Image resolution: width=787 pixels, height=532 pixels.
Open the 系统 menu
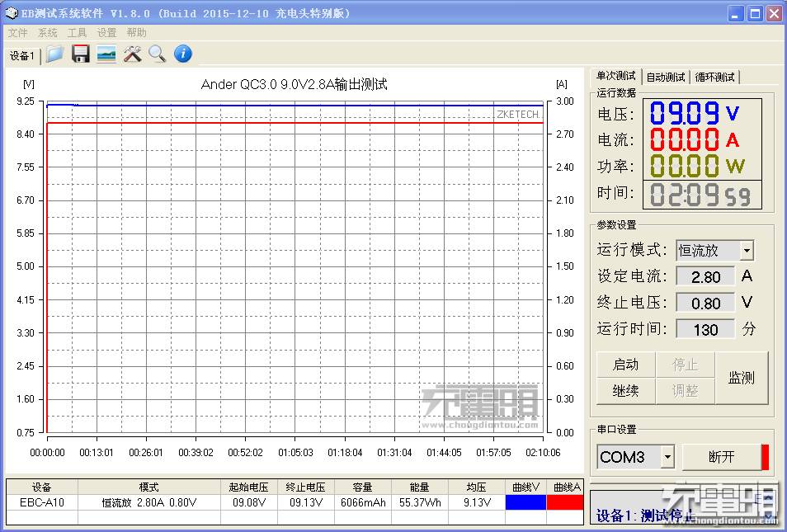48,33
